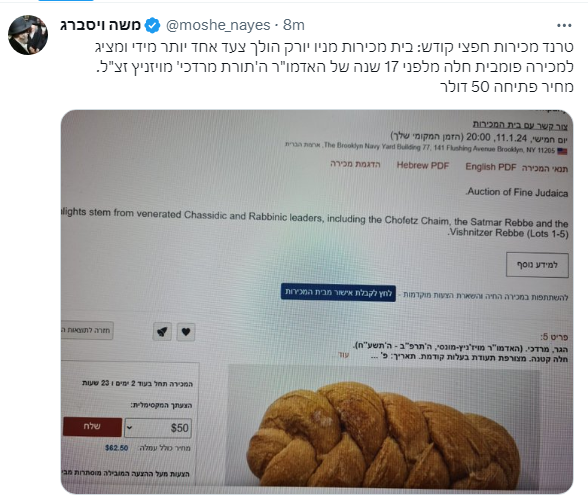Viewport: 588px width, 501px height.
Task: Click the blue verified badge icon
Action: [152, 26]
